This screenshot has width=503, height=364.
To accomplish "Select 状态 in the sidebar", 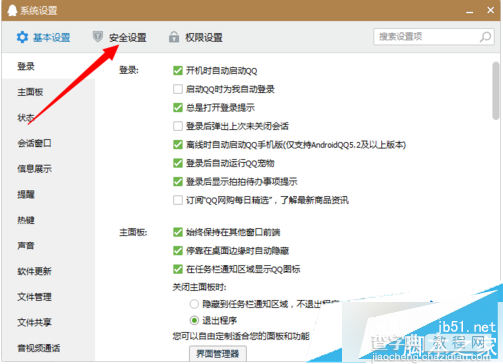I will click(x=49, y=117).
